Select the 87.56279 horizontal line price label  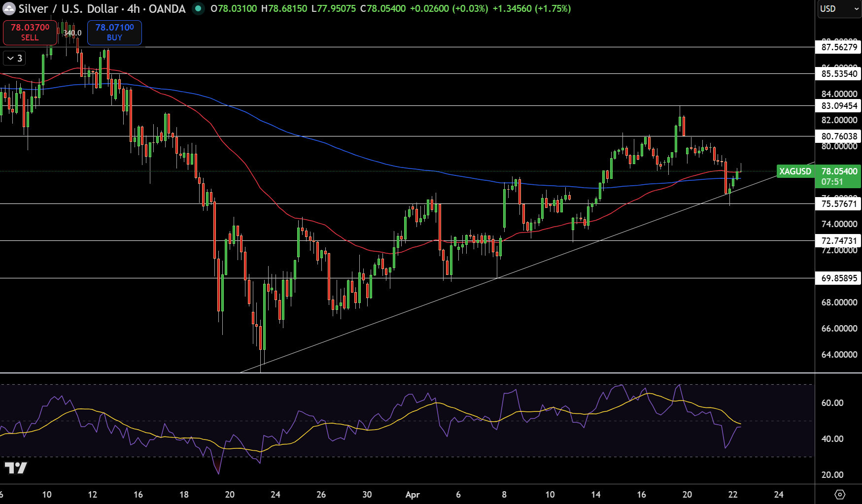click(839, 47)
